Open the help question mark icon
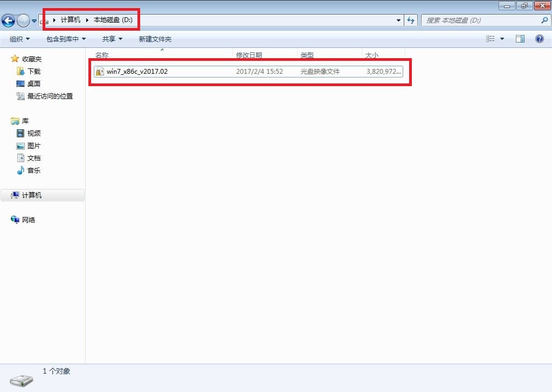Viewport: 552px width, 392px height. coord(539,39)
